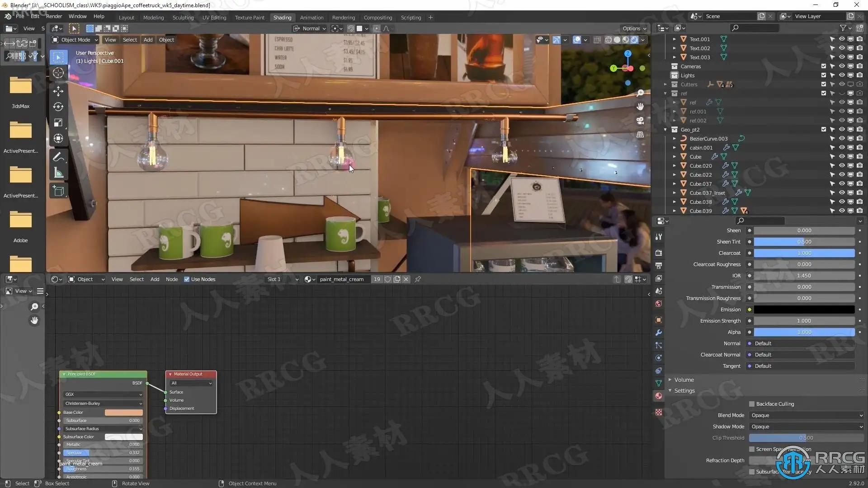This screenshot has height=488, width=868.
Task: Choose the Measure tool
Action: [58, 173]
